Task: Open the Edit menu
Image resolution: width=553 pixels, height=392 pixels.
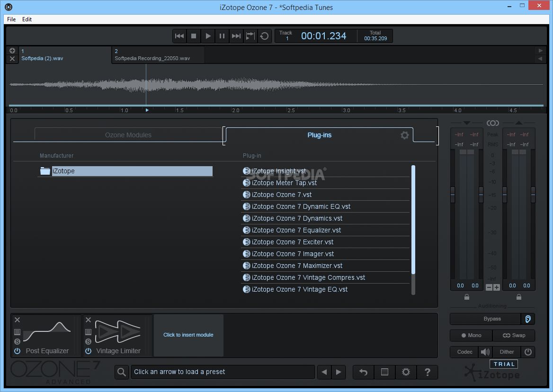Action: [x=27, y=19]
